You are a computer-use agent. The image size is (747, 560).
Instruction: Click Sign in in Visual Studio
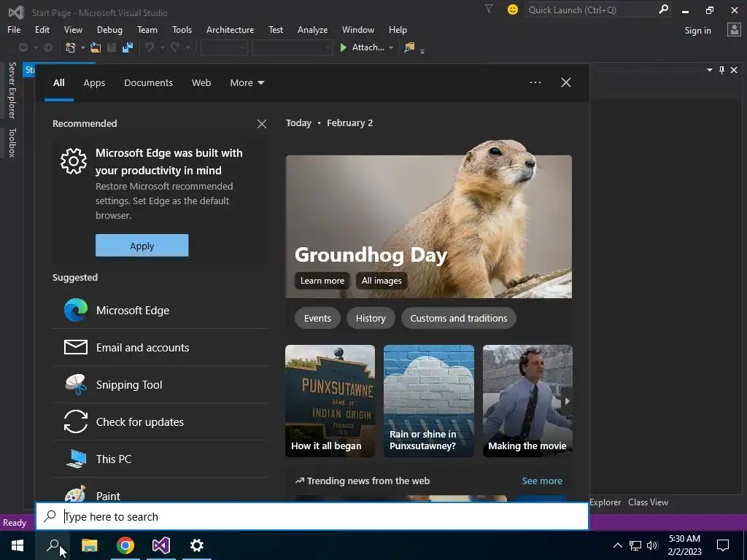click(x=697, y=31)
